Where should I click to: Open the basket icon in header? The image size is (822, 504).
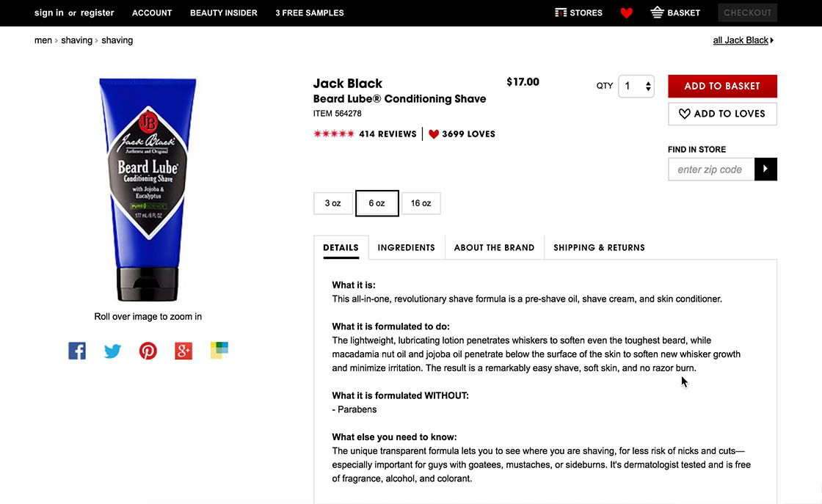(657, 12)
